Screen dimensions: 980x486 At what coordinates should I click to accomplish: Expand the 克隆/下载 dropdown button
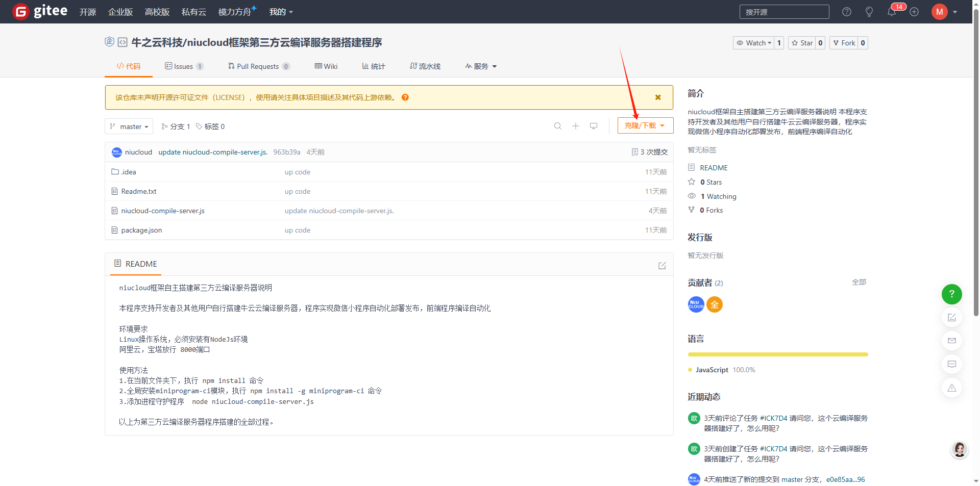645,125
